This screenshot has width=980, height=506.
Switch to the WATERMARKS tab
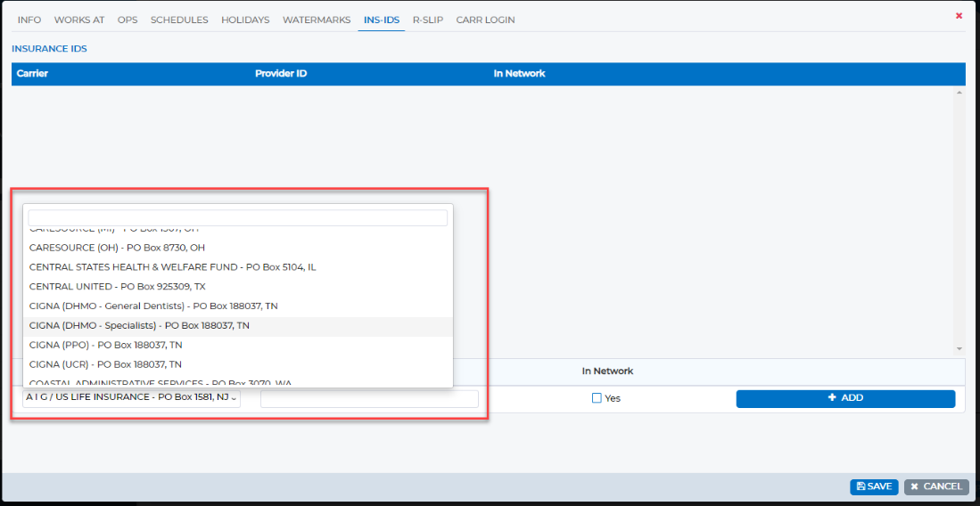317,20
